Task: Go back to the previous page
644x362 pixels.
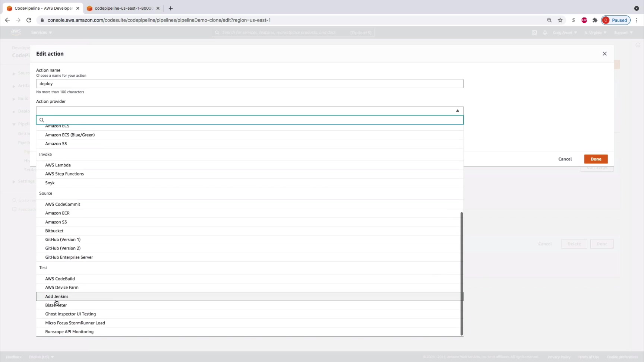Action: pos(7,20)
